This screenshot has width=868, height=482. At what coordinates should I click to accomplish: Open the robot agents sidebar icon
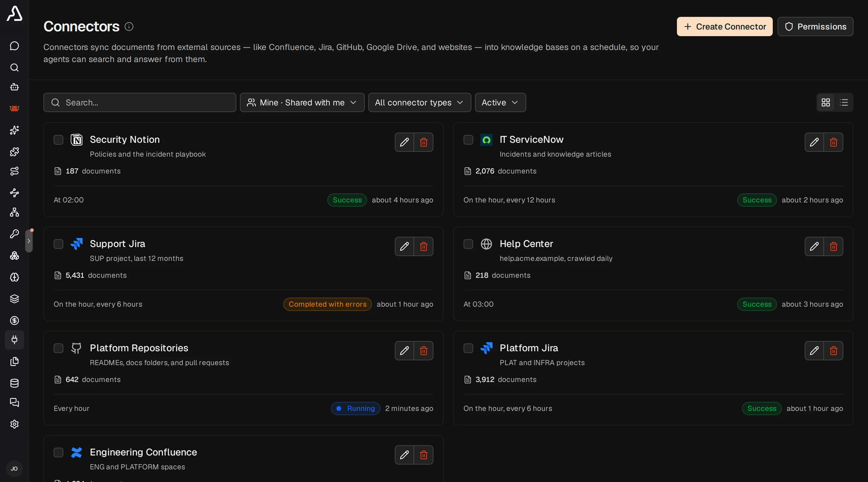coord(14,87)
